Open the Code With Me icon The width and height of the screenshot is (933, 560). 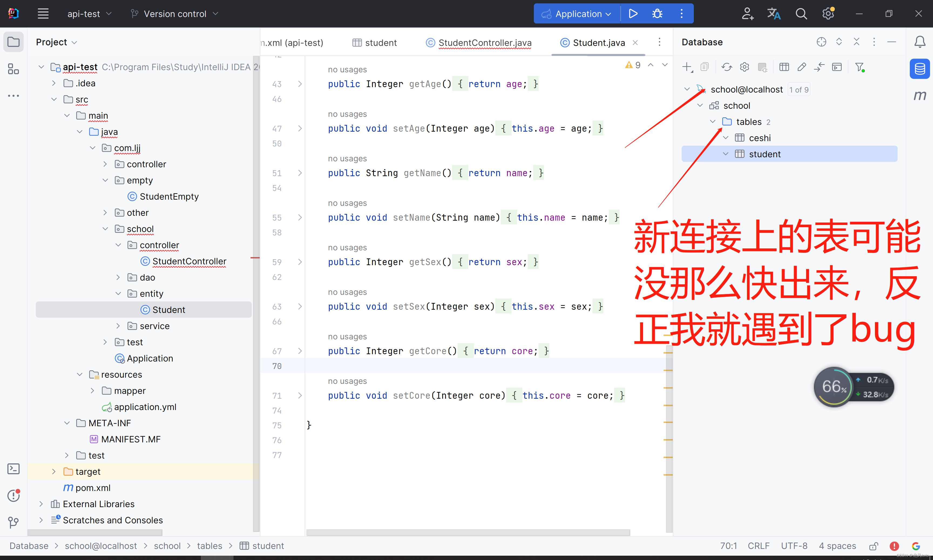747,14
